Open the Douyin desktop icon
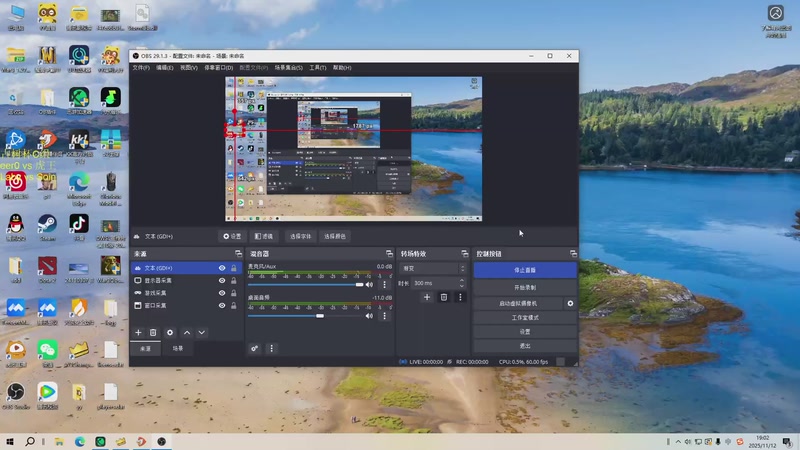800x450 pixels. click(79, 228)
